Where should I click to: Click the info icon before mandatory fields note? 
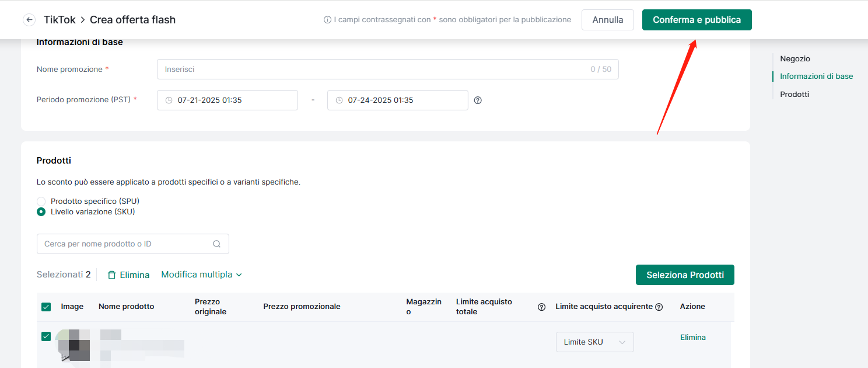327,20
